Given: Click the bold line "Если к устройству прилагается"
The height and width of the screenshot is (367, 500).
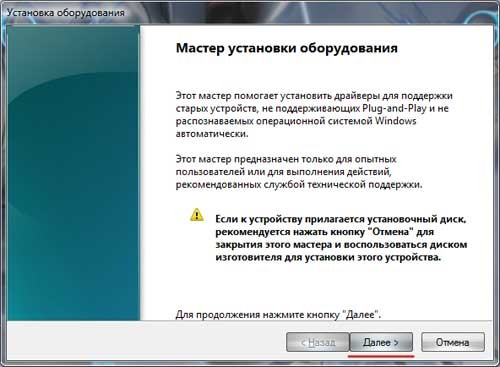Looking at the screenshot, I should 340,219.
